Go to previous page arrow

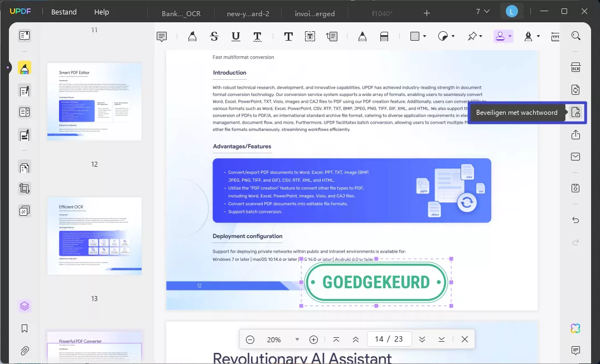pyautogui.click(x=356, y=339)
